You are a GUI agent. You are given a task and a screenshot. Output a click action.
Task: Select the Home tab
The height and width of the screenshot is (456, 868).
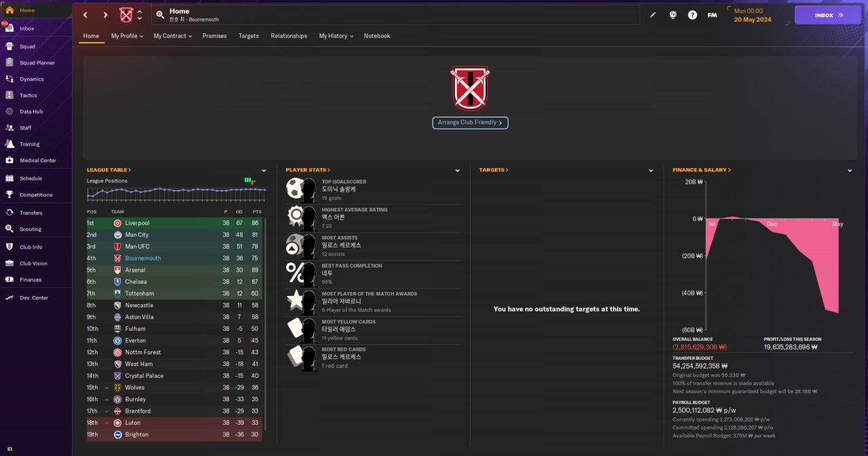click(91, 36)
